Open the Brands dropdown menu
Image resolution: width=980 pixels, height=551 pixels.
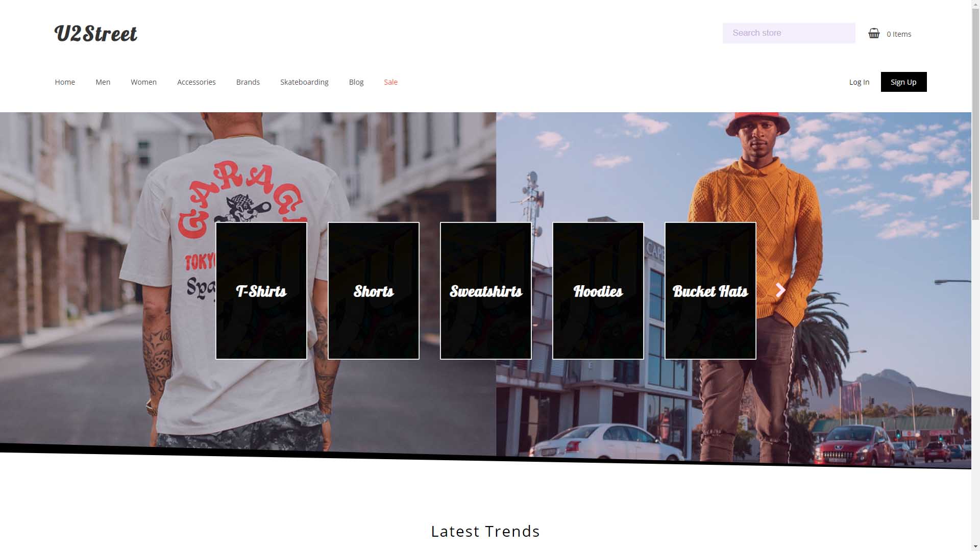pos(248,82)
